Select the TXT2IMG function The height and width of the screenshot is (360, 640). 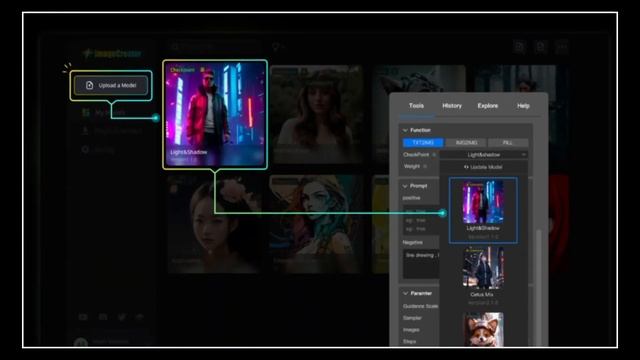pos(423,142)
